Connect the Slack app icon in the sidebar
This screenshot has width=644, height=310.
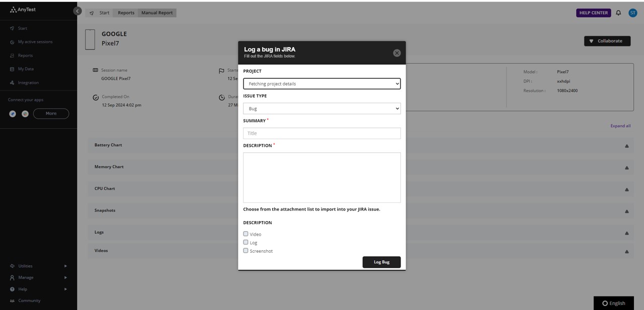(25, 114)
